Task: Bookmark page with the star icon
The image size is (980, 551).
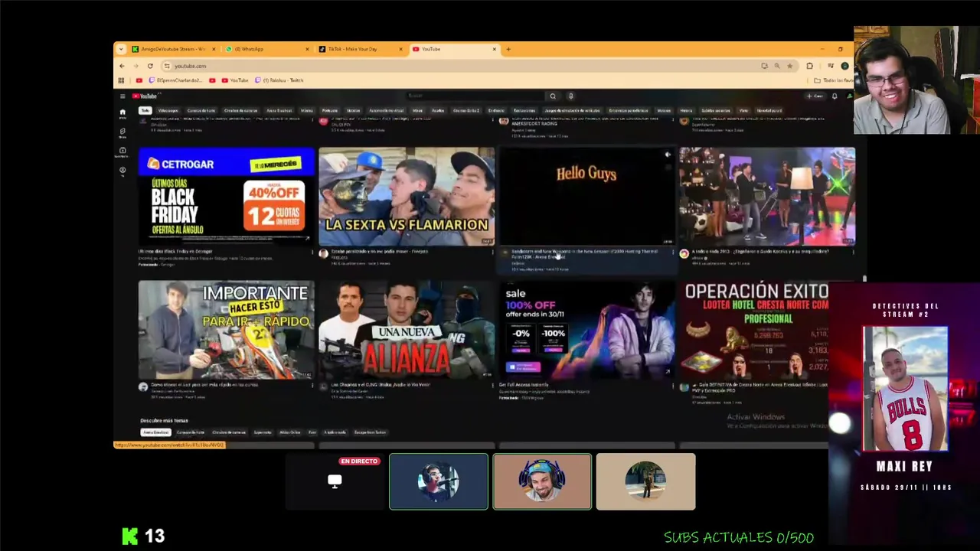Action: pyautogui.click(x=789, y=66)
